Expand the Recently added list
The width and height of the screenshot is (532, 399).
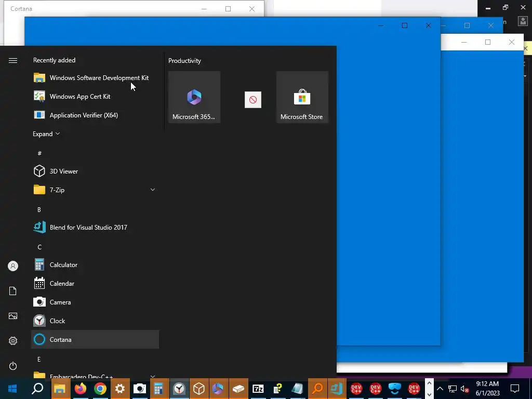click(46, 134)
